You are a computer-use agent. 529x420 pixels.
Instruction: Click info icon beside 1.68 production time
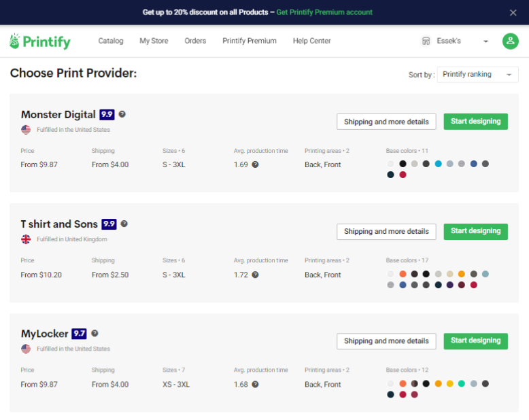pyautogui.click(x=256, y=384)
